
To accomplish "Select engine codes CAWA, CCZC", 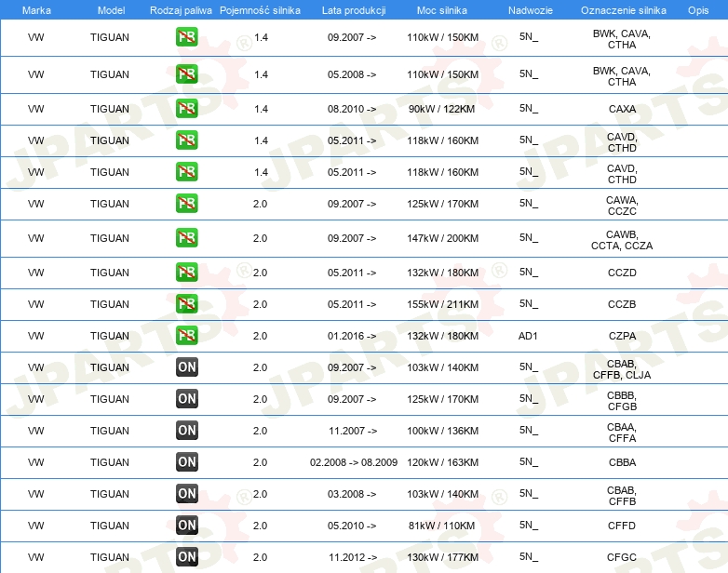I will pos(622,206).
